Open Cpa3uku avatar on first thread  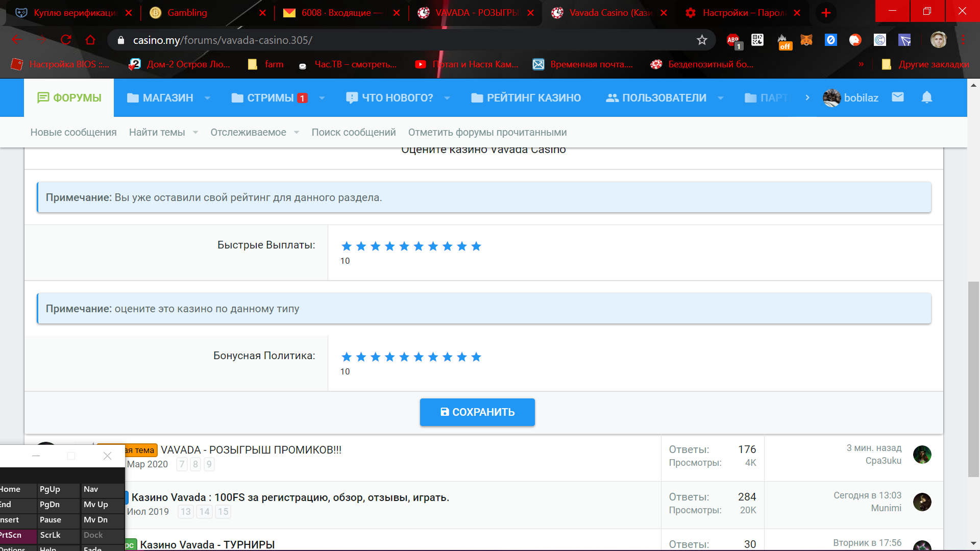point(922,455)
